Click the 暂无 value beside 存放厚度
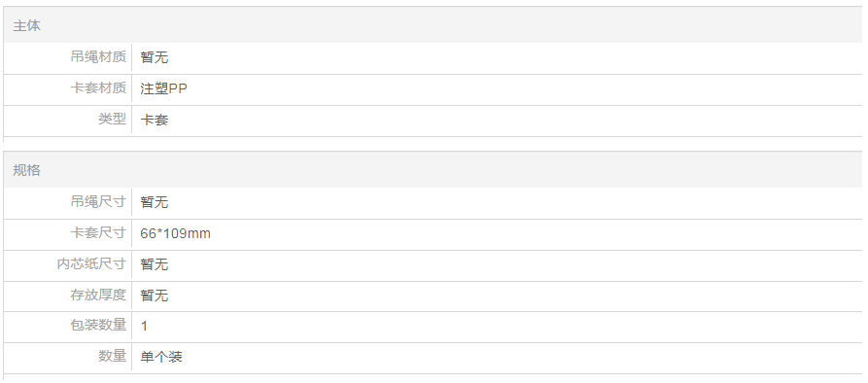Image resolution: width=868 pixels, height=383 pixels. pos(155,296)
